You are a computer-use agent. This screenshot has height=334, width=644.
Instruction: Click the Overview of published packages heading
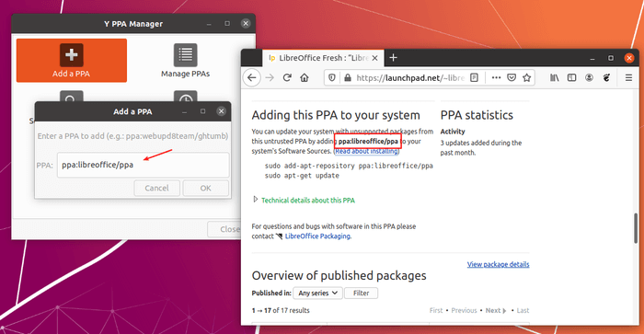click(x=339, y=275)
